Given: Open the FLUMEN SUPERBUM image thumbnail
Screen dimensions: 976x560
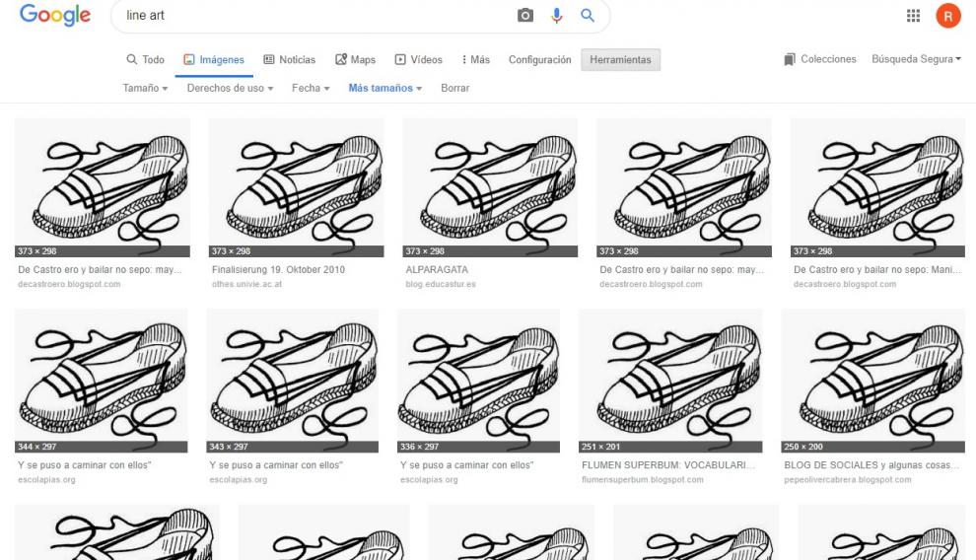Looking at the screenshot, I should click(670, 381).
